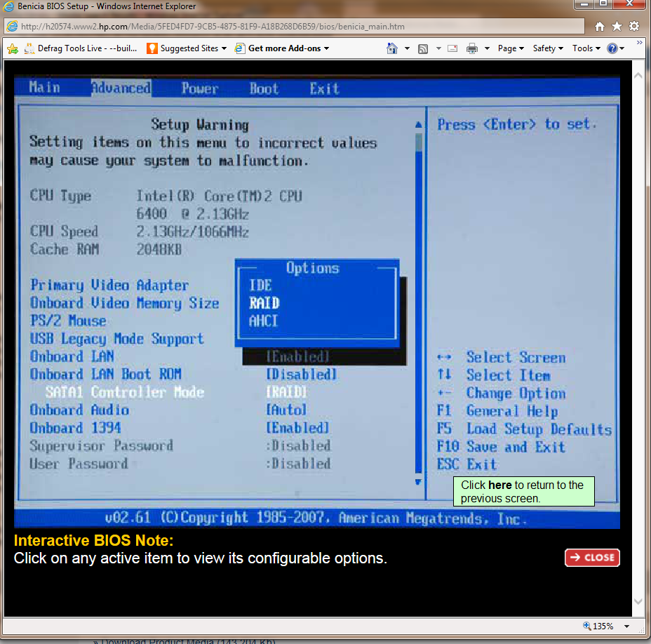Click [Enabled] value for Onboard 1394
The image size is (651, 644).
[297, 428]
